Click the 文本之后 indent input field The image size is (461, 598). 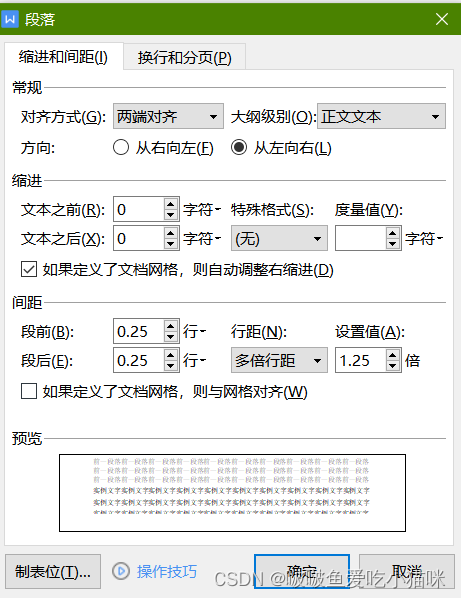pos(139,238)
